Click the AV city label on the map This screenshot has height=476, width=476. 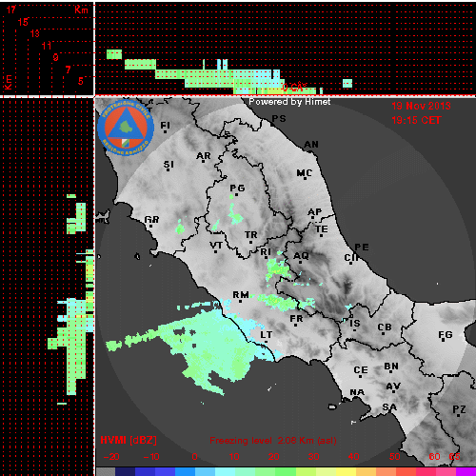[393, 387]
